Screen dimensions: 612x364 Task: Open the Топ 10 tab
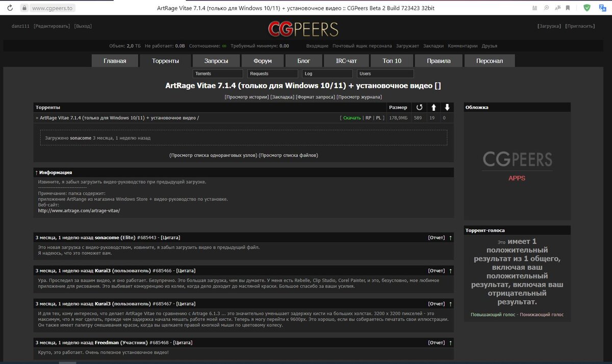pos(392,61)
